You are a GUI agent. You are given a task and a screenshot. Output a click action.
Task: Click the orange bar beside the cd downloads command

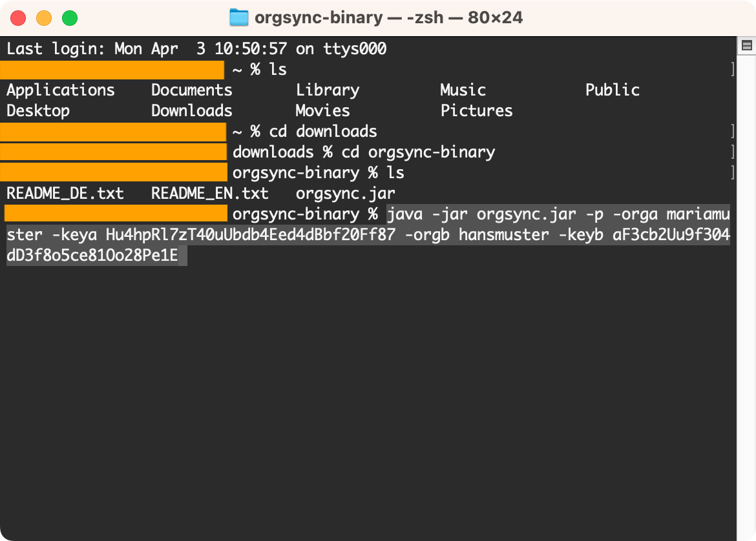click(113, 131)
